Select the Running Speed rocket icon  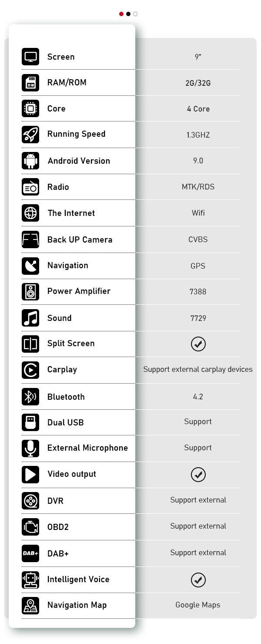pos(30,135)
